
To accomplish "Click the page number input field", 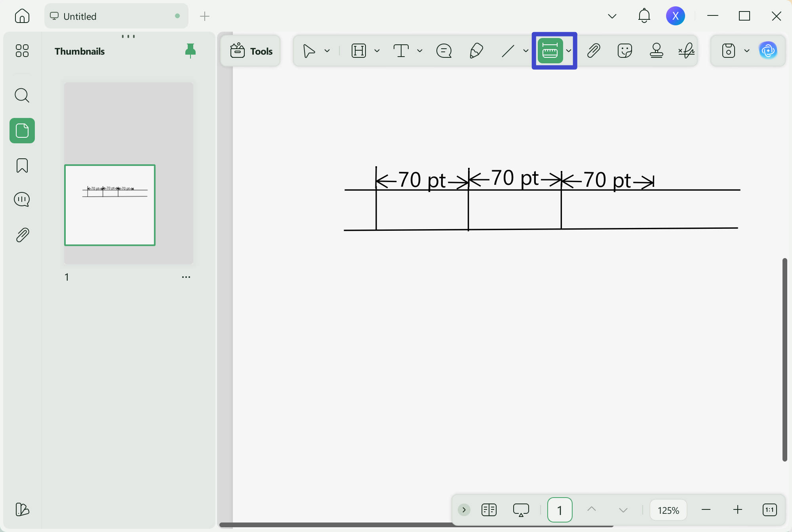I will click(560, 510).
